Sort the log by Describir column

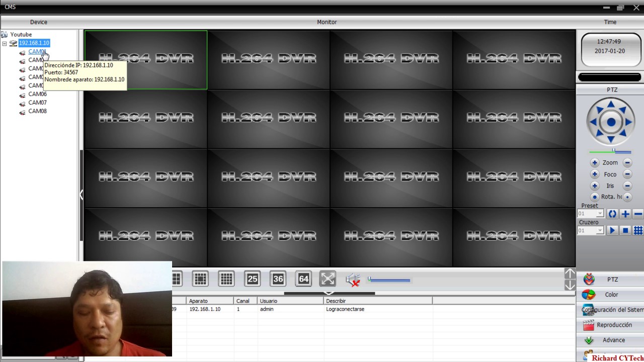point(378,301)
